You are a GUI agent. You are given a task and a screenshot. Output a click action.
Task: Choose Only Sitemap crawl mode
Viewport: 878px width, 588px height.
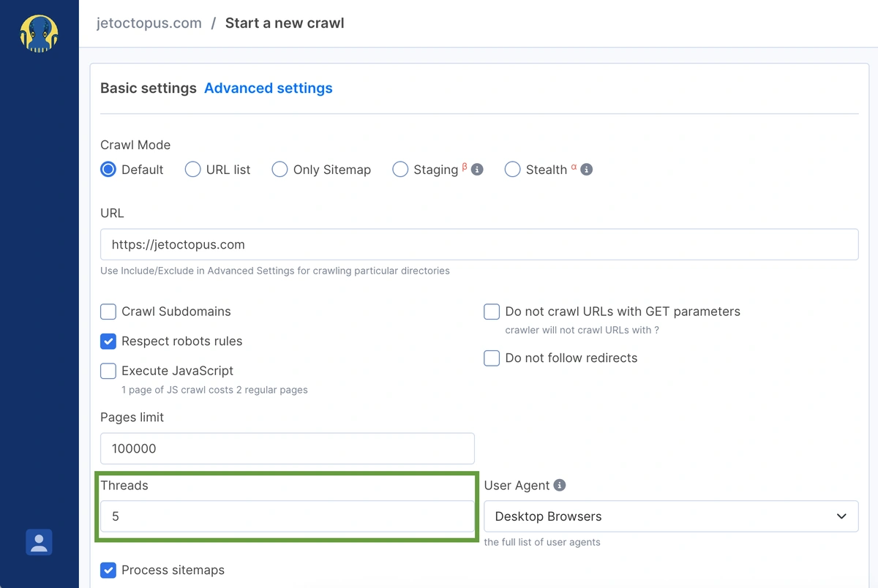click(279, 170)
